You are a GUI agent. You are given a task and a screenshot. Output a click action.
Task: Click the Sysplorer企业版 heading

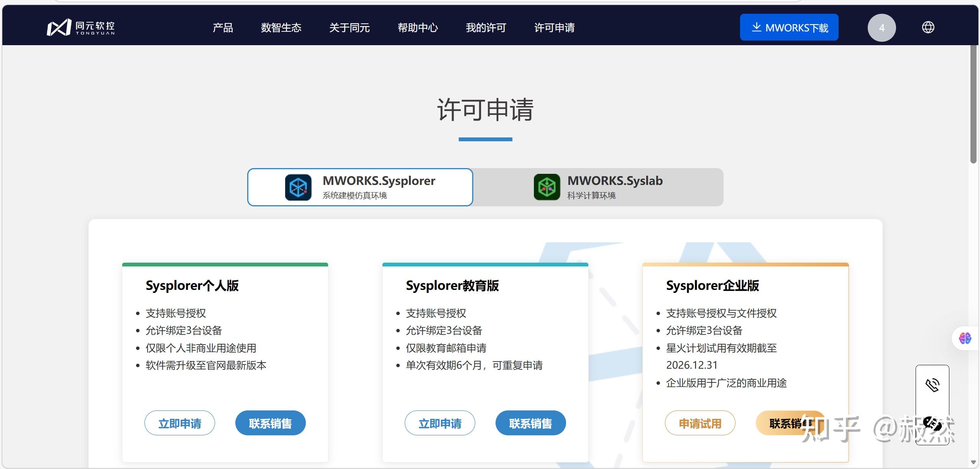point(712,286)
